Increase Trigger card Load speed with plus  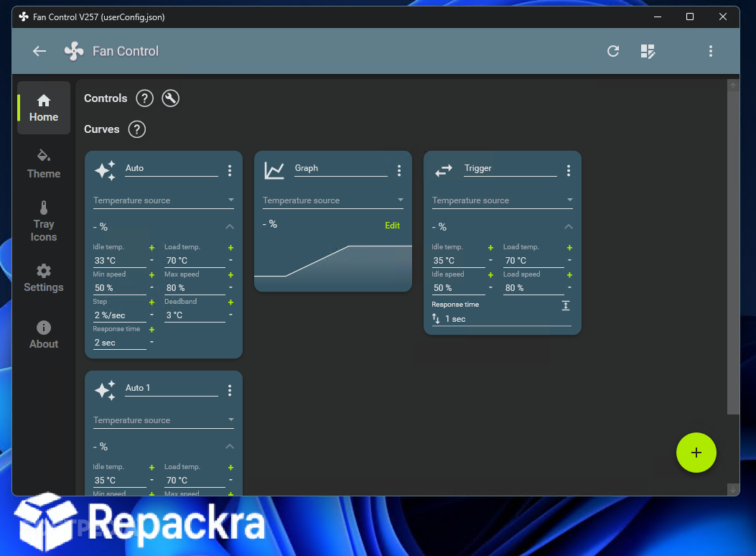click(x=569, y=275)
